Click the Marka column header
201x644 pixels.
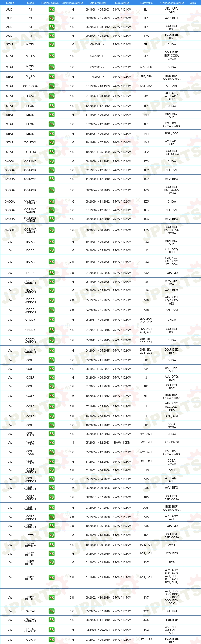10,3
